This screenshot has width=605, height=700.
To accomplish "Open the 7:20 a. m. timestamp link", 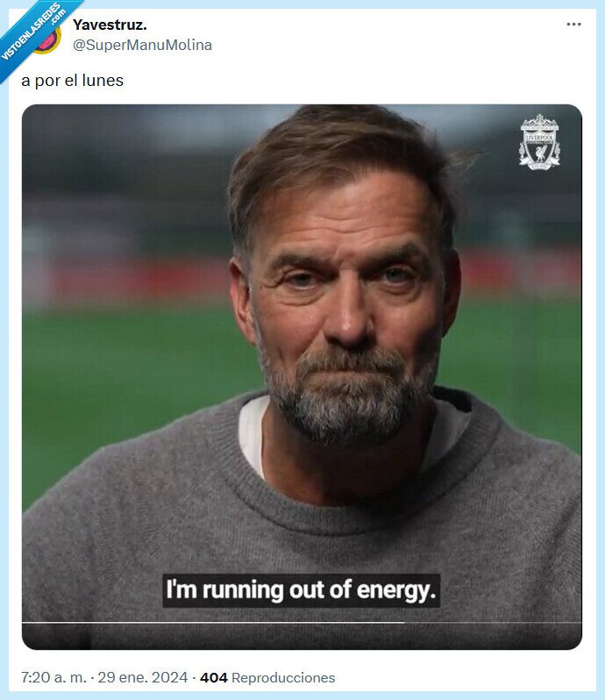I will [53, 678].
